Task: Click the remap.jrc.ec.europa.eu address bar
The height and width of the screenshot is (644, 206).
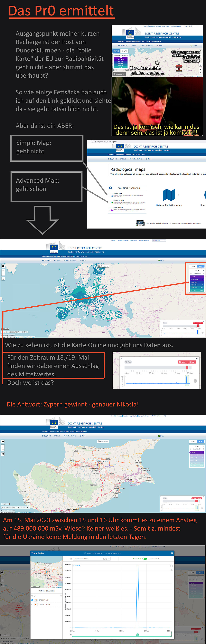Action: (108, 142)
